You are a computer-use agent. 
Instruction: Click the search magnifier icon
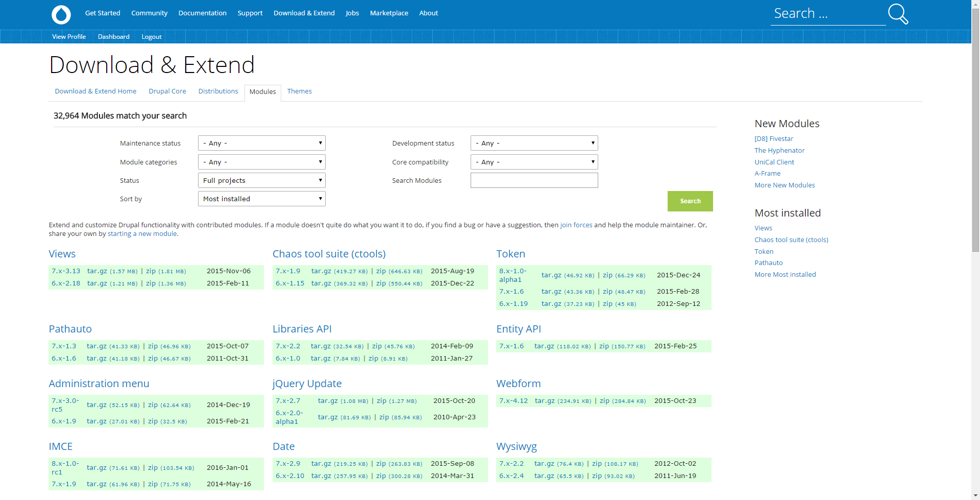pyautogui.click(x=897, y=14)
